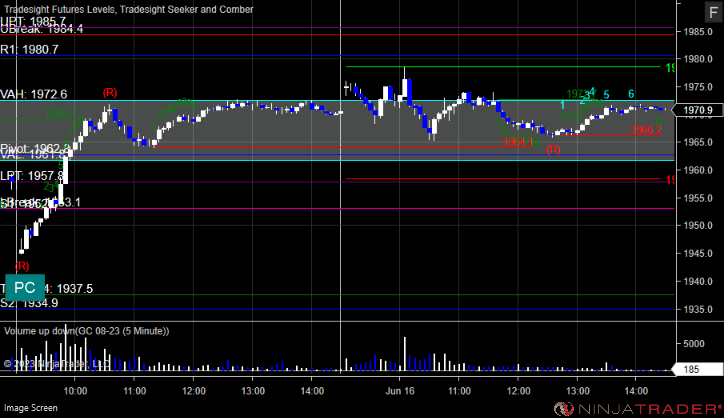Click the Jun 16 date label
The height and width of the screenshot is (418, 724).
point(400,391)
